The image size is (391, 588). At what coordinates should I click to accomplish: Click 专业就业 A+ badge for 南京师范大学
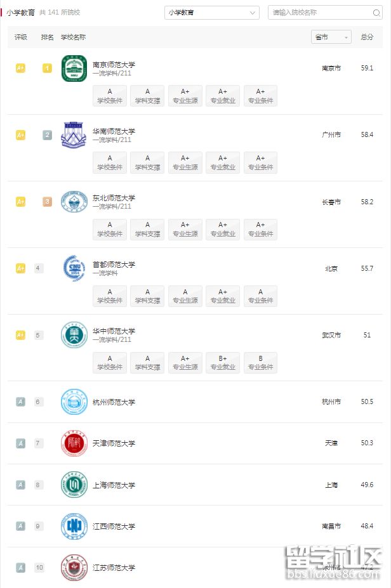[x=223, y=96]
